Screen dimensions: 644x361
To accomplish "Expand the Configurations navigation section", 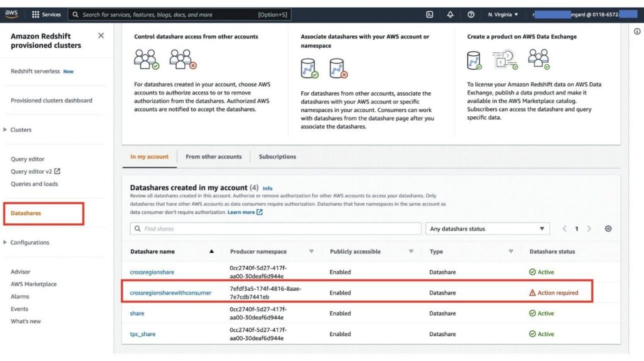I will [5, 242].
